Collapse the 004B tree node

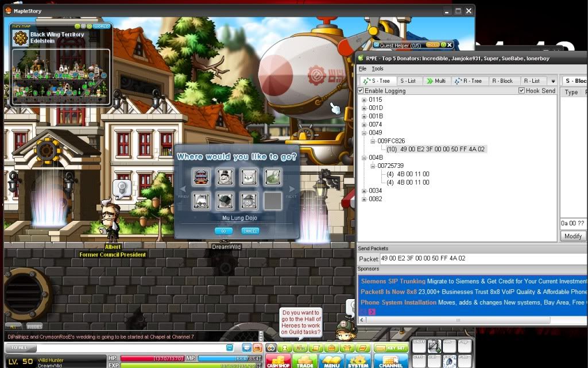pyautogui.click(x=363, y=158)
